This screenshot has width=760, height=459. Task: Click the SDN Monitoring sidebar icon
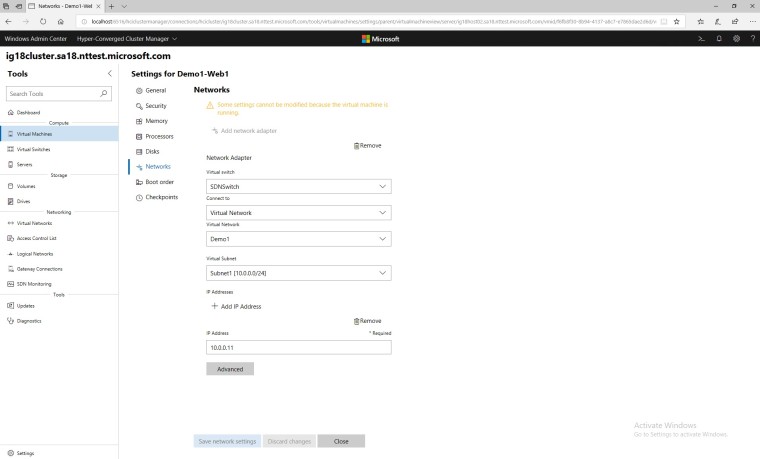[x=11, y=284]
